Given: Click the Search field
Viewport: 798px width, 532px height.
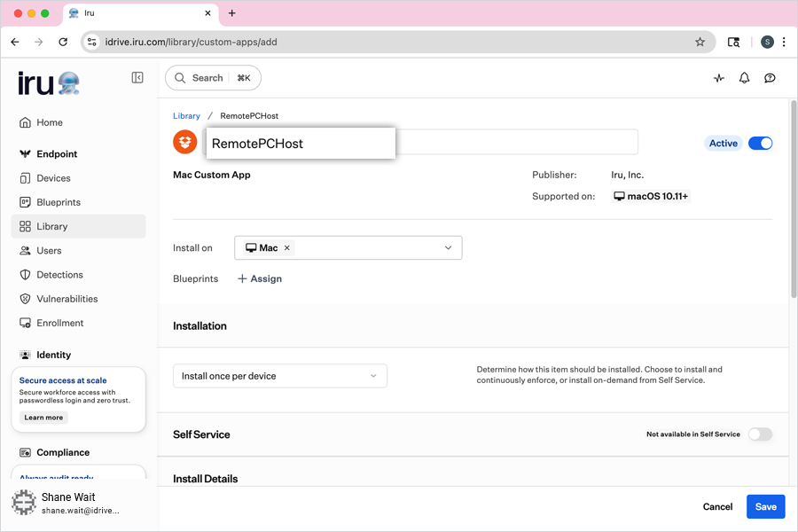Looking at the screenshot, I should (213, 78).
